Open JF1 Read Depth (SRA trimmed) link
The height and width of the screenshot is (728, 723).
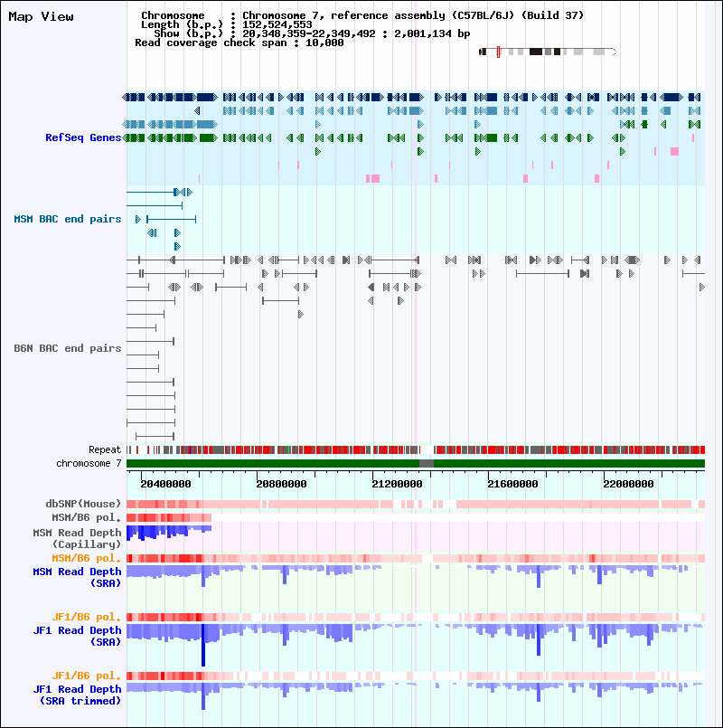point(77,695)
